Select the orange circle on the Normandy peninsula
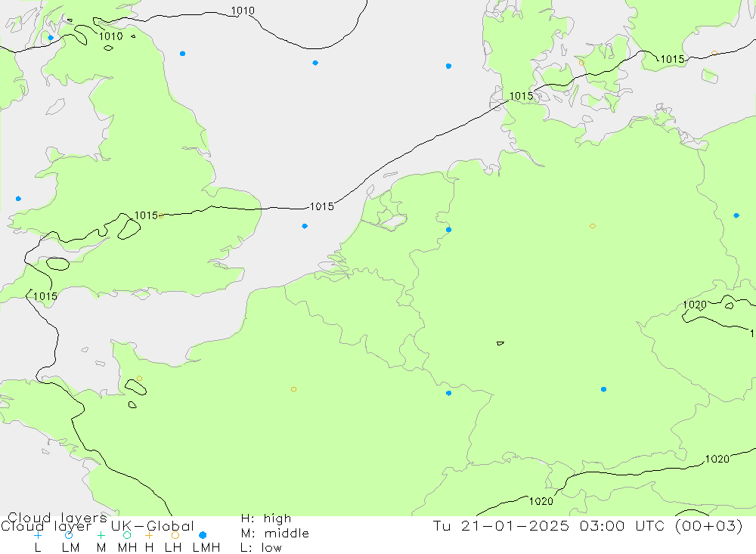This screenshot has height=554, width=756. pos(139,379)
